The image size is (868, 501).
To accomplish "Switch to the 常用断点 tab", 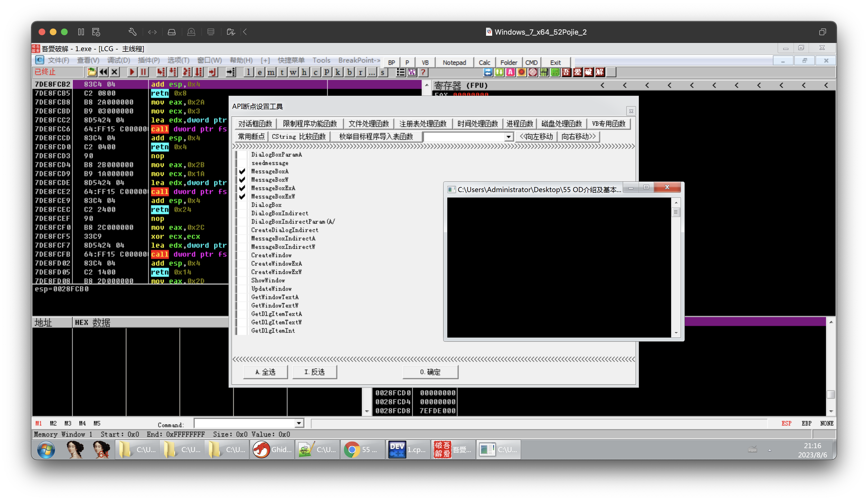I will [x=251, y=137].
